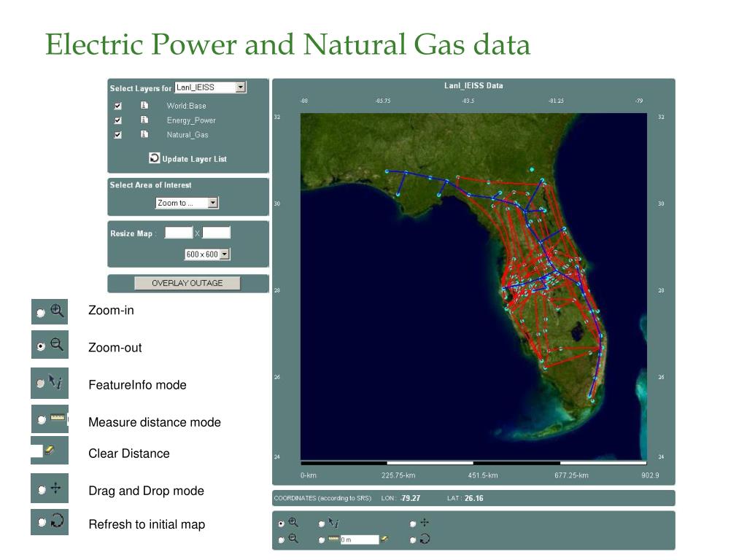This screenshot has width=747, height=560.
Task: Click the black-and-white scale bar under the map
Action: click(x=473, y=463)
